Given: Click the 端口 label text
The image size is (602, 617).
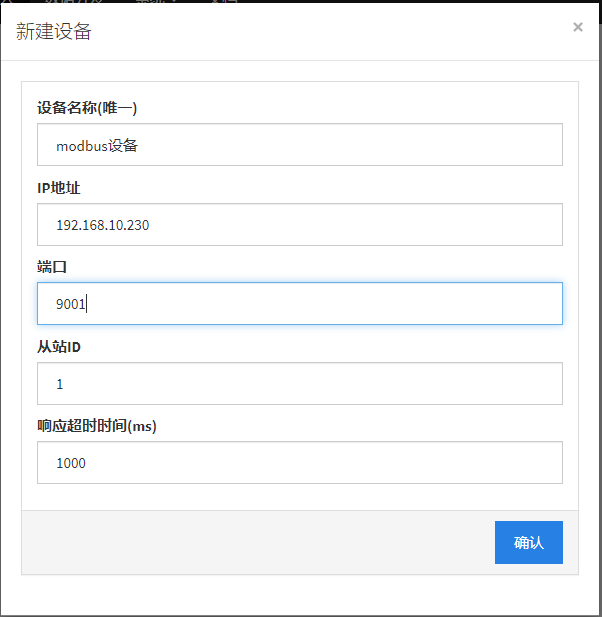Looking at the screenshot, I should (52, 266).
